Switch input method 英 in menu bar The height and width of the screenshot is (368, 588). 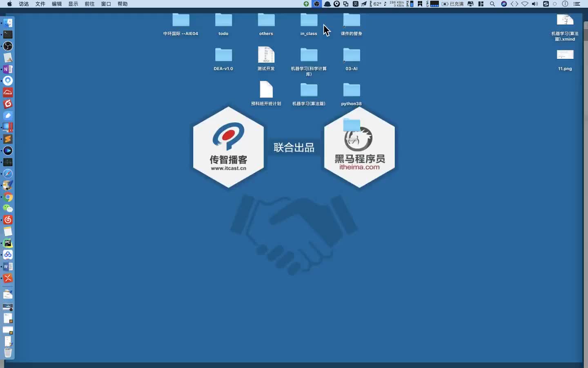click(x=355, y=4)
